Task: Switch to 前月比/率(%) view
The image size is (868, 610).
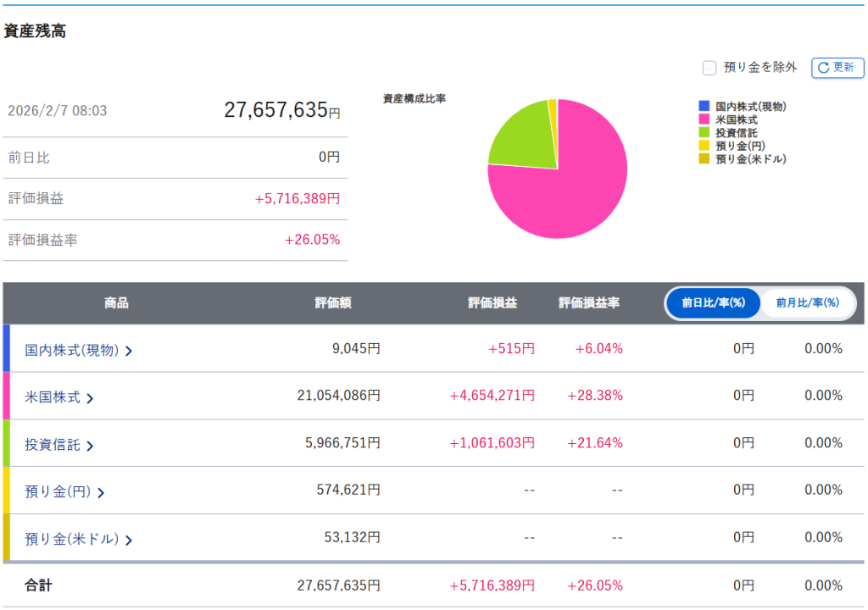Action: point(807,303)
